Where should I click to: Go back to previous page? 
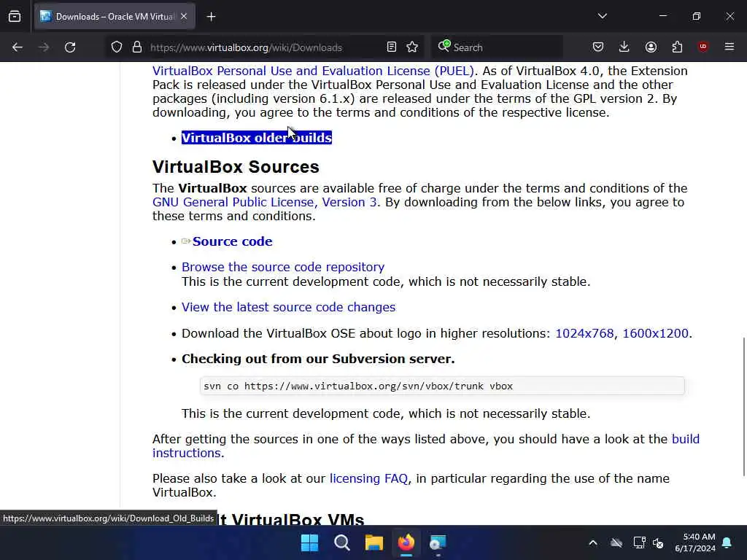pos(18,47)
